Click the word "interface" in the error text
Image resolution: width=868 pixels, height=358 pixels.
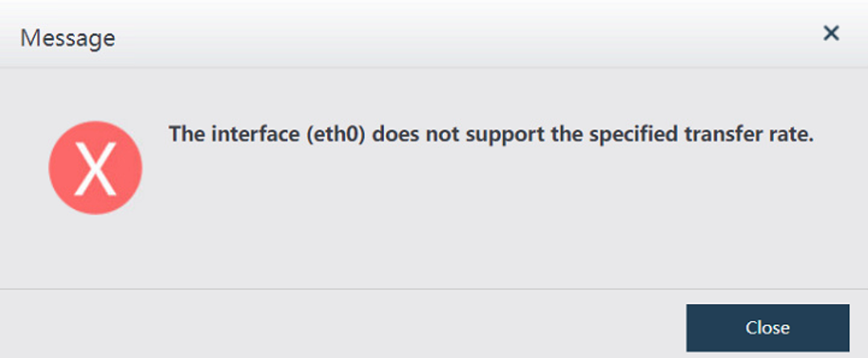coord(241,134)
